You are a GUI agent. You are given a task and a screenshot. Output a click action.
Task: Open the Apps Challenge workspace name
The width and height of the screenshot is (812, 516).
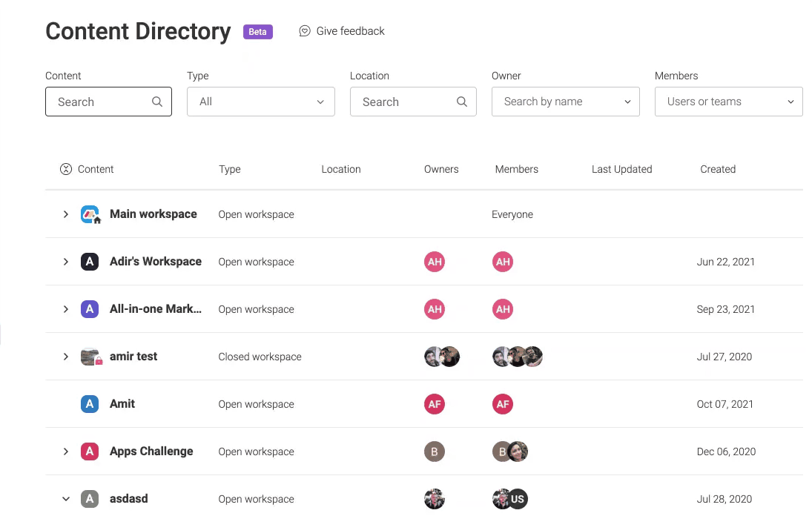tap(151, 451)
